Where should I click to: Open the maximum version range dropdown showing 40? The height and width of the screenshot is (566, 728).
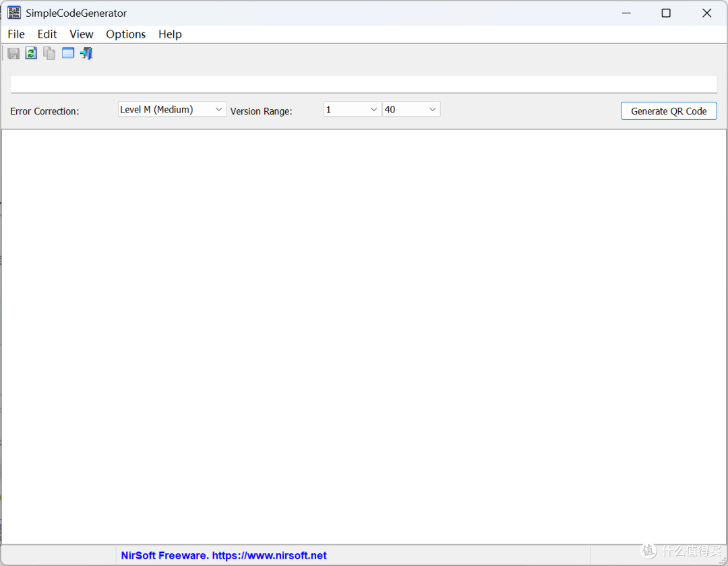[x=411, y=109]
